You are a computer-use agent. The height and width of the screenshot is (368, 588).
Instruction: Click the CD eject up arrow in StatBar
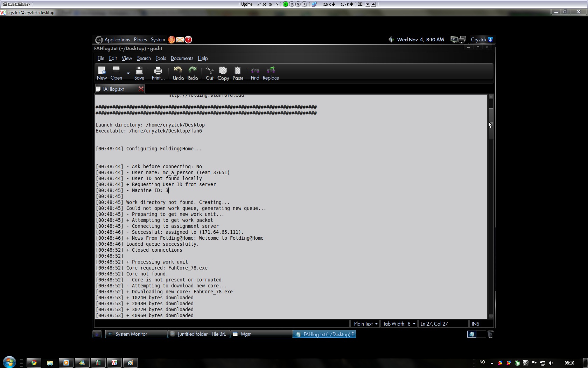coord(373,4)
